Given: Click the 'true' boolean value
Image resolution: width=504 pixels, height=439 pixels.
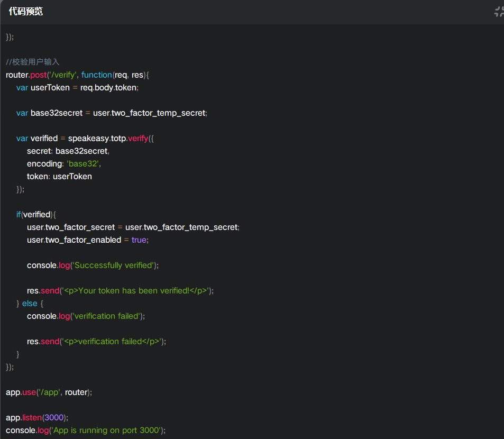Looking at the screenshot, I should pyautogui.click(x=139, y=240).
